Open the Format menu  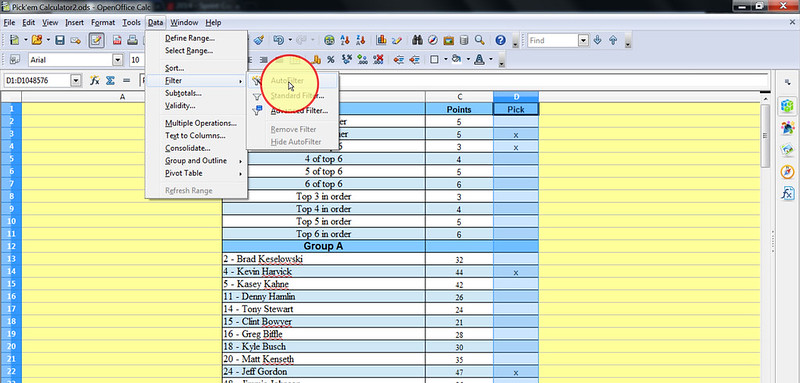[x=103, y=22]
